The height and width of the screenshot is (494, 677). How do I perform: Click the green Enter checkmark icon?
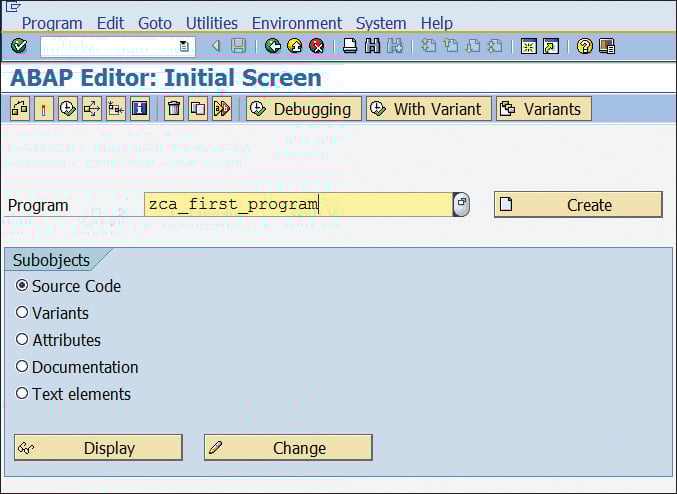(19, 46)
